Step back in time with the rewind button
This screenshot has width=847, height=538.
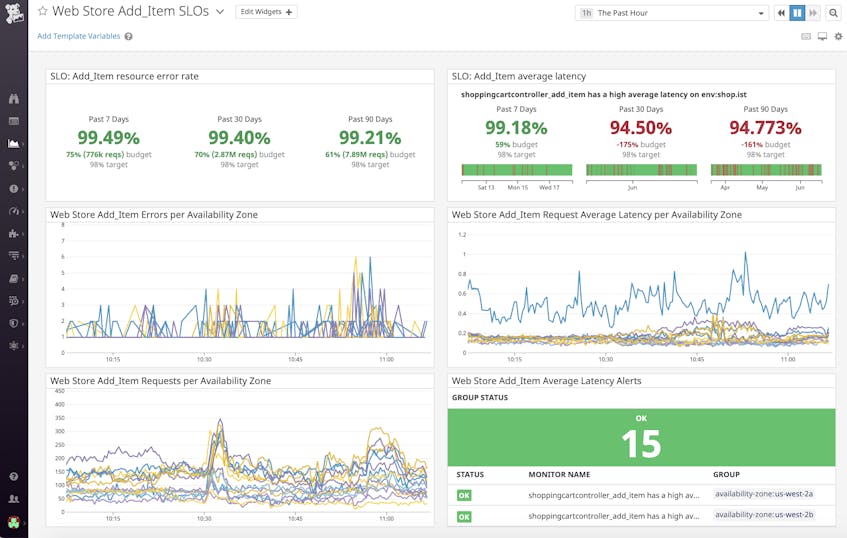pos(781,13)
